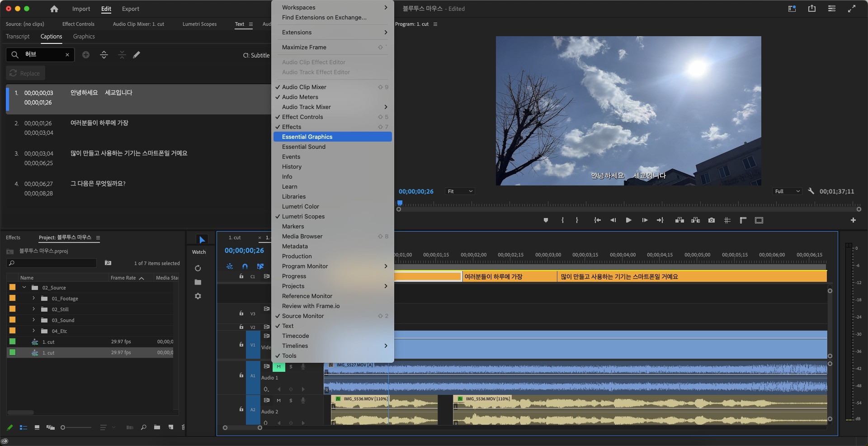Click the Mark In icon
The height and width of the screenshot is (446, 868).
(x=562, y=220)
